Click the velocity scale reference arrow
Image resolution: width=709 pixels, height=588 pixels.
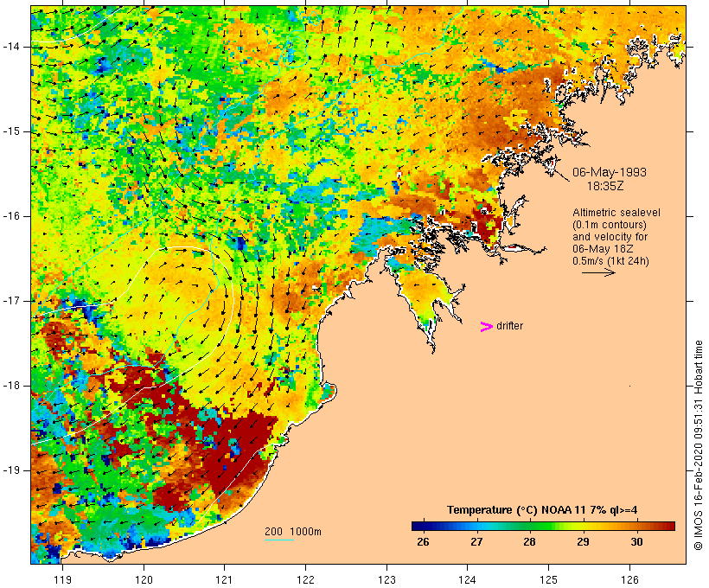[x=598, y=272]
